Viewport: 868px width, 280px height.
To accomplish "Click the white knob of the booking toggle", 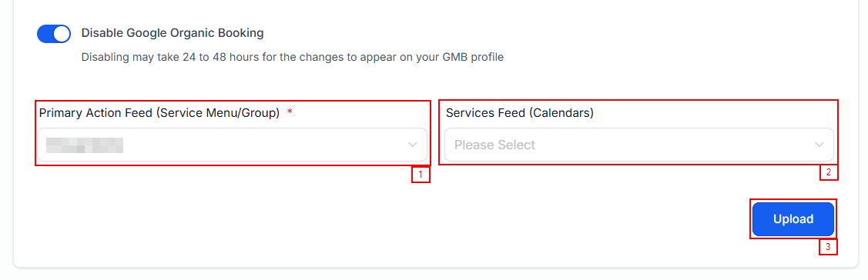I will pyautogui.click(x=62, y=34).
